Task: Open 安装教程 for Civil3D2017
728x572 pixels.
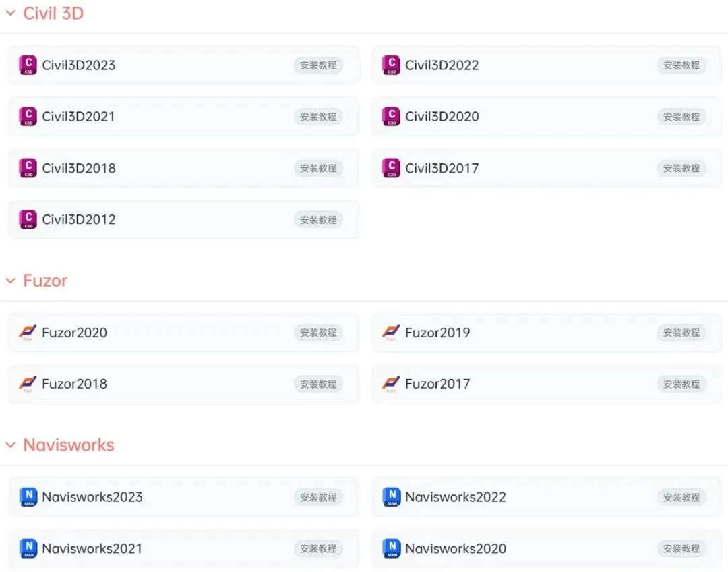Action: tap(681, 168)
